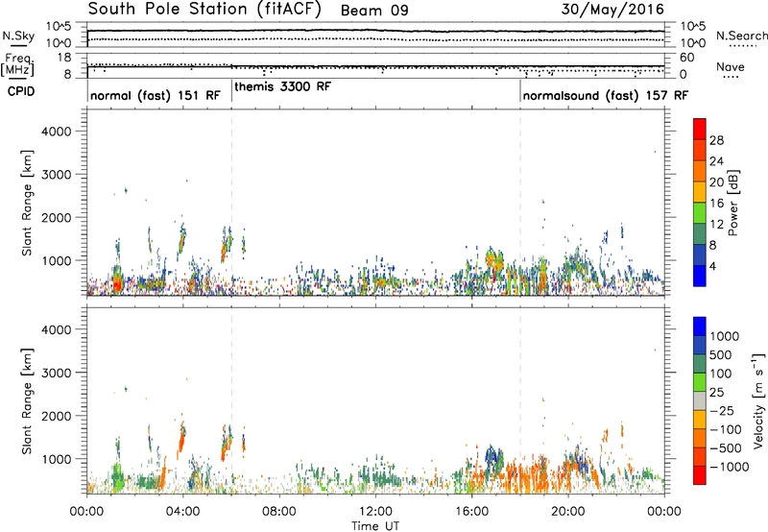Click the frequency axis tick '18'
The height and width of the screenshot is (532, 768).
(64, 58)
